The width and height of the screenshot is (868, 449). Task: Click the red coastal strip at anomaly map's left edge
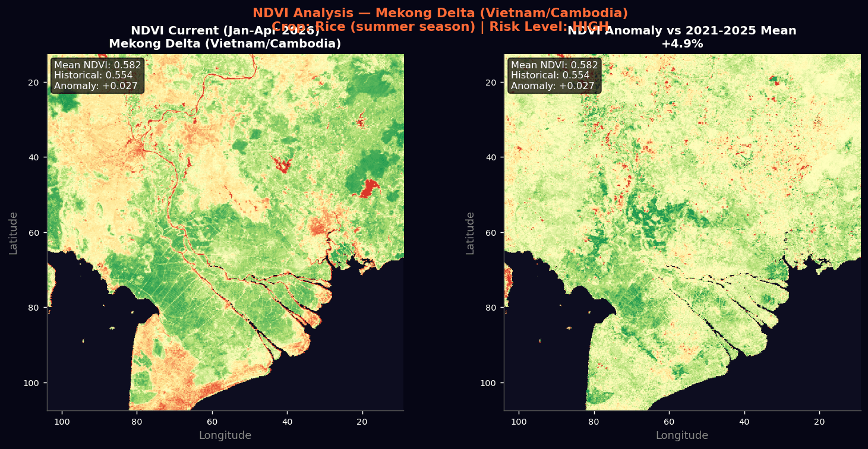pyautogui.click(x=508, y=280)
